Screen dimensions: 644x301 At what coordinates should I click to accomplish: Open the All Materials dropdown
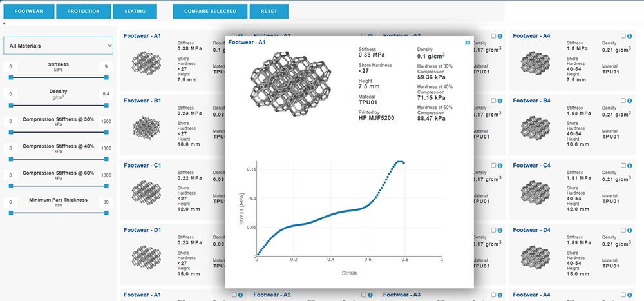[58, 46]
